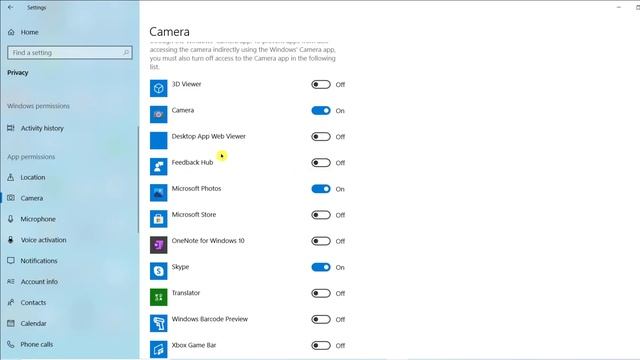Click the OneNote for Windows 10 icon
The image size is (640, 360).
pyautogui.click(x=158, y=245)
